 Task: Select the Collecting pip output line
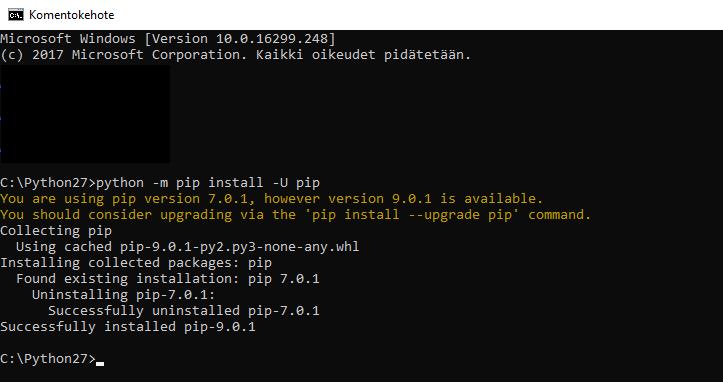(x=56, y=231)
